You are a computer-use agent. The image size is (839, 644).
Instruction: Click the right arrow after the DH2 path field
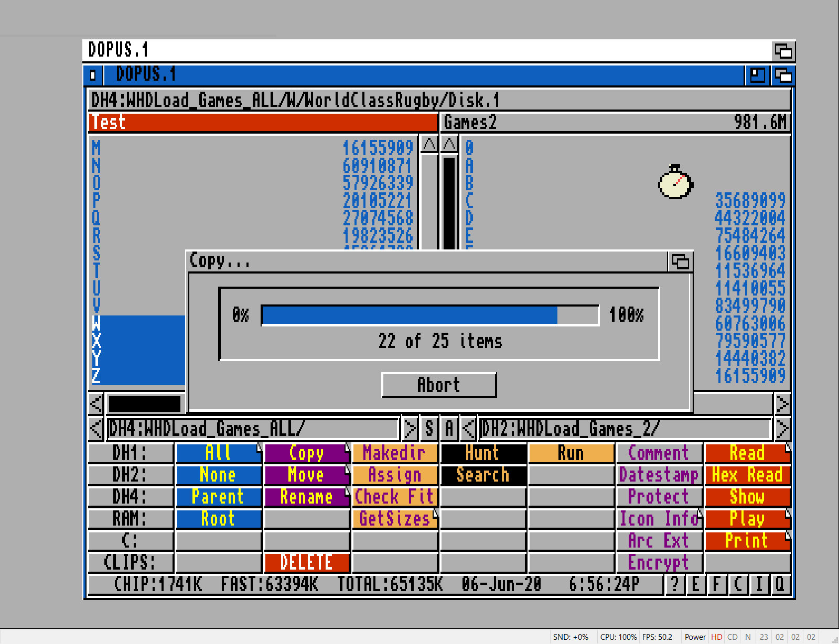pyautogui.click(x=782, y=429)
